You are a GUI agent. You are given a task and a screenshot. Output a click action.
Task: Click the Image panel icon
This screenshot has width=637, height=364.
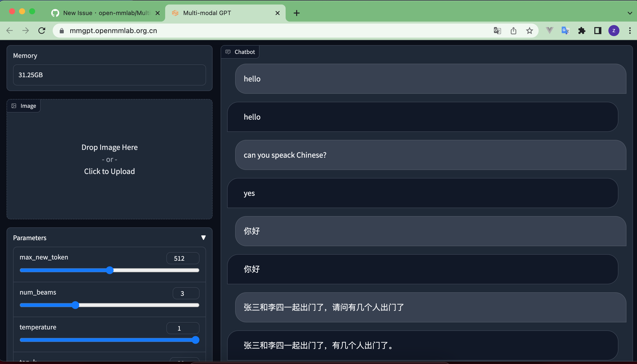coord(14,106)
